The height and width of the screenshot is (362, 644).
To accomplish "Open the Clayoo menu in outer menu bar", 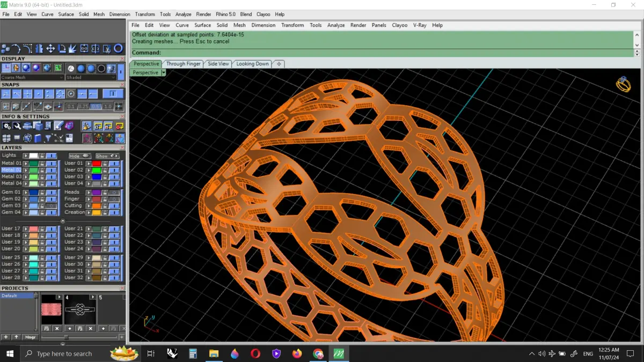I will [x=263, y=14].
